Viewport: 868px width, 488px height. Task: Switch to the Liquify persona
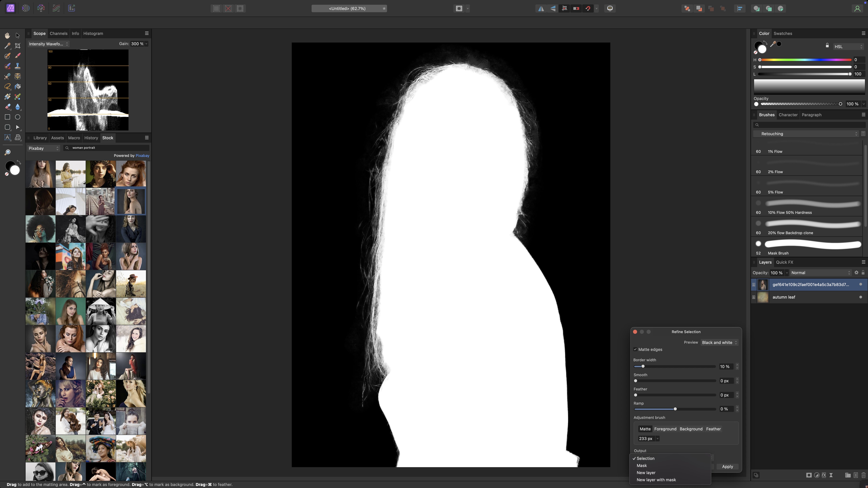[x=26, y=8]
